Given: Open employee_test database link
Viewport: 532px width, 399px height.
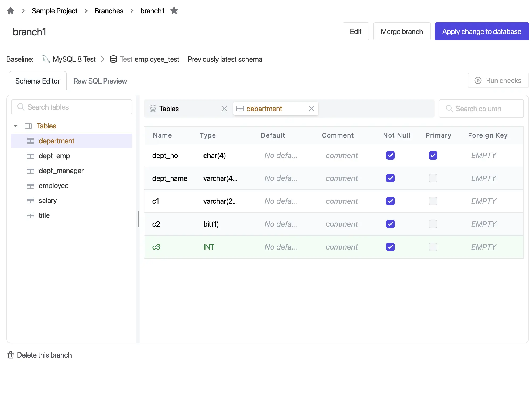Looking at the screenshot, I should (157, 59).
